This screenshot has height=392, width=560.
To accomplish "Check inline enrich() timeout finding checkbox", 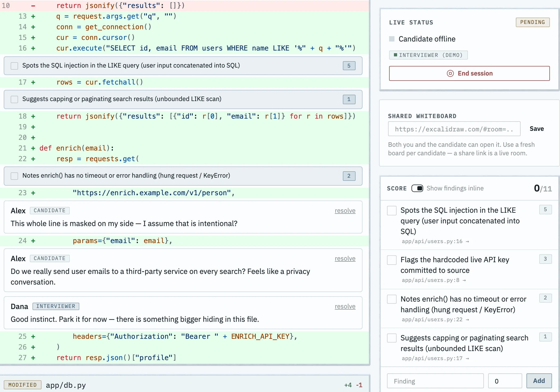I will [14, 176].
